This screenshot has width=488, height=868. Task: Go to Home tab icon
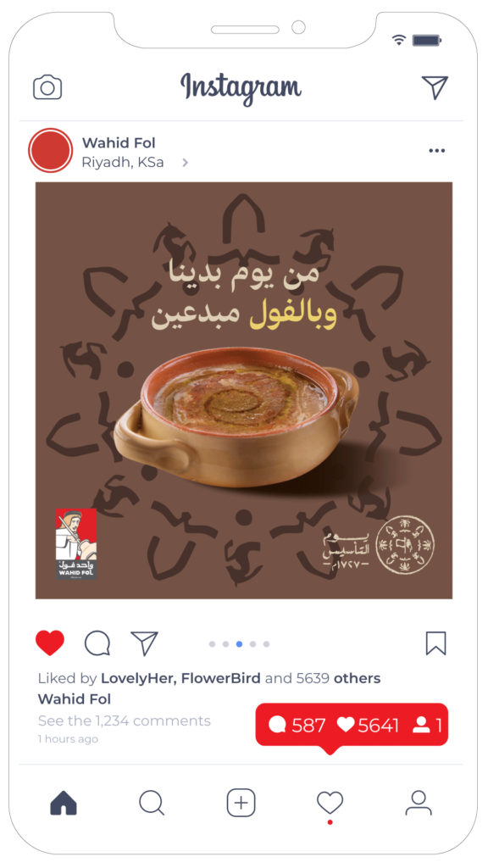click(x=64, y=803)
